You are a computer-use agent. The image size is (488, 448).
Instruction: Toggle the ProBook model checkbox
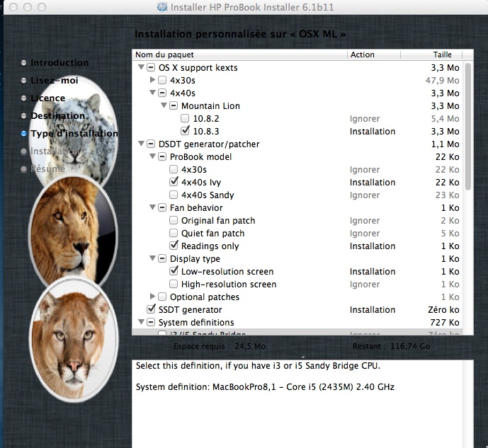162,156
